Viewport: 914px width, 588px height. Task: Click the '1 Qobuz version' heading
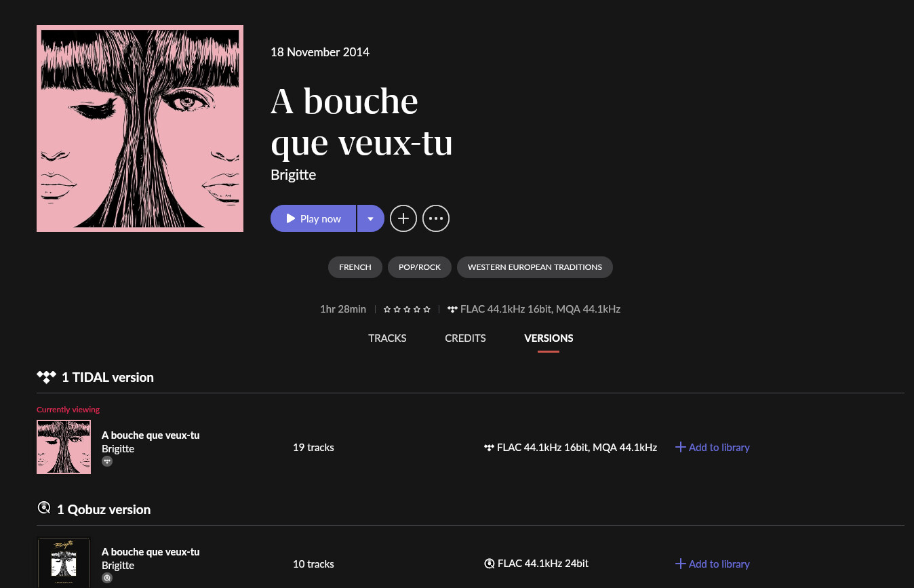tap(104, 509)
